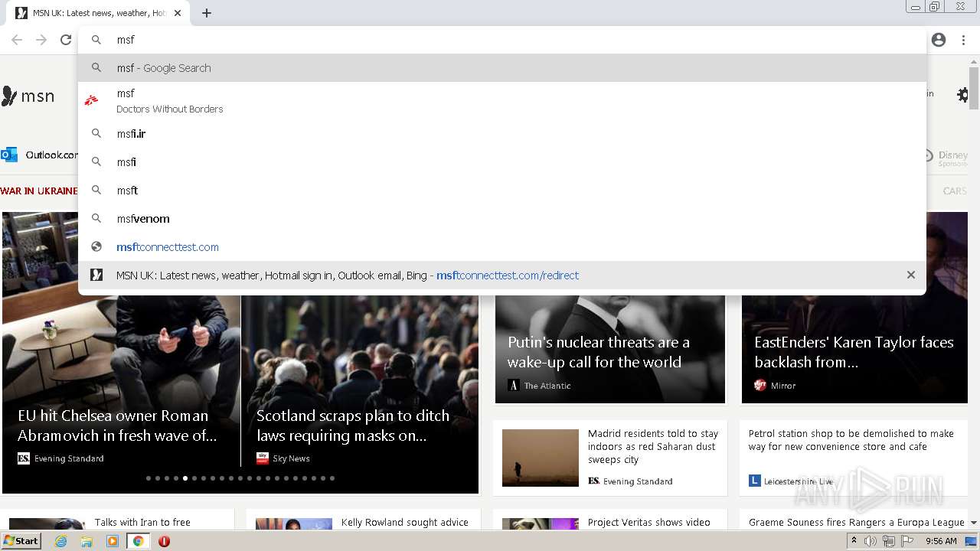Click the Evening Standard source label
This screenshot has width=980, height=551.
pyautogui.click(x=68, y=458)
